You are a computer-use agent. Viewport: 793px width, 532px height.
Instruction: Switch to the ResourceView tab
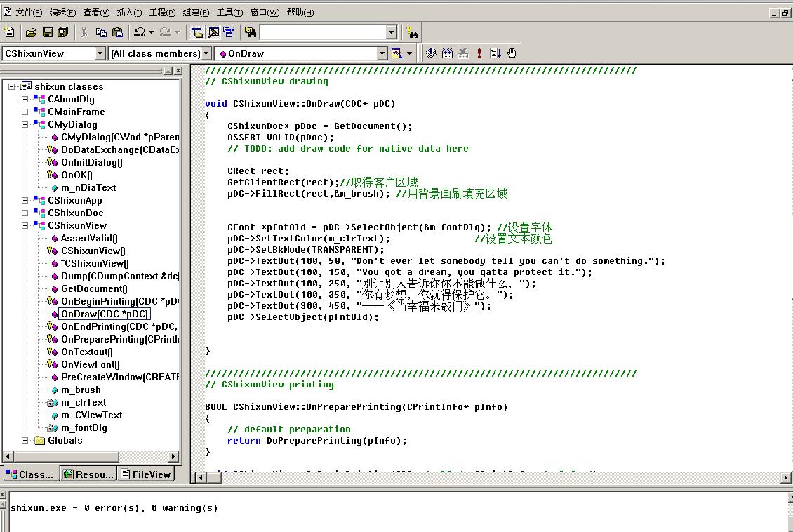pyautogui.click(x=89, y=474)
